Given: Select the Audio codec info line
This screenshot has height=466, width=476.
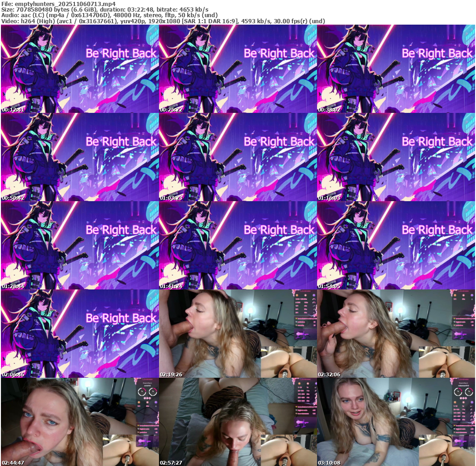Looking at the screenshot, I should pyautogui.click(x=109, y=15).
